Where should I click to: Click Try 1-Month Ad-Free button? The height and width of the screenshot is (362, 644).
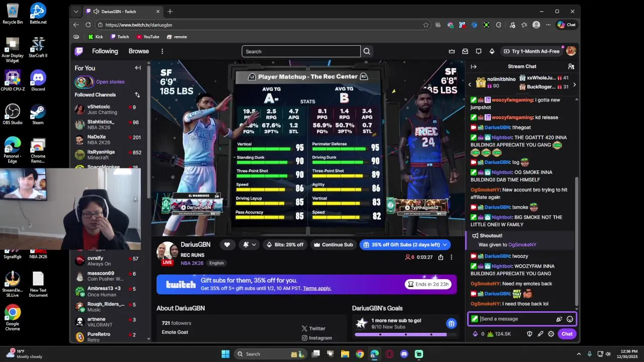pyautogui.click(x=531, y=51)
